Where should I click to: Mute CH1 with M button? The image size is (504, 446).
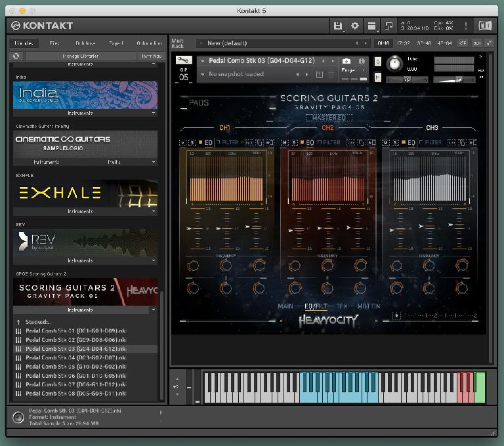[183, 142]
